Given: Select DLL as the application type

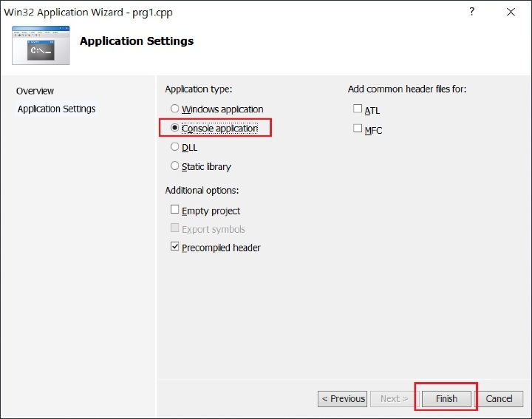Looking at the screenshot, I should point(175,147).
